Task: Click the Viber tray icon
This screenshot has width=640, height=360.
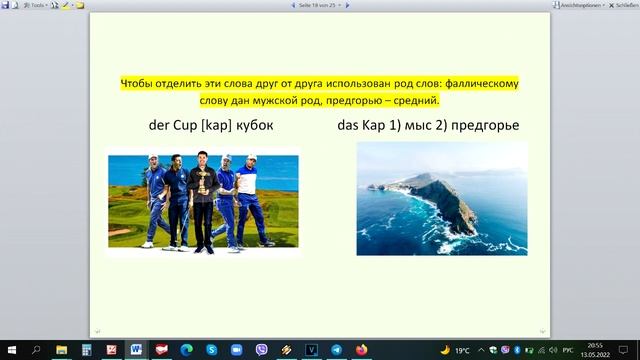Action: tap(505, 350)
